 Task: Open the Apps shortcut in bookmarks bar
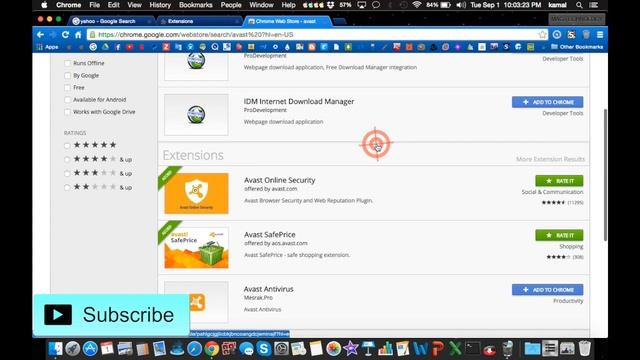pos(48,47)
